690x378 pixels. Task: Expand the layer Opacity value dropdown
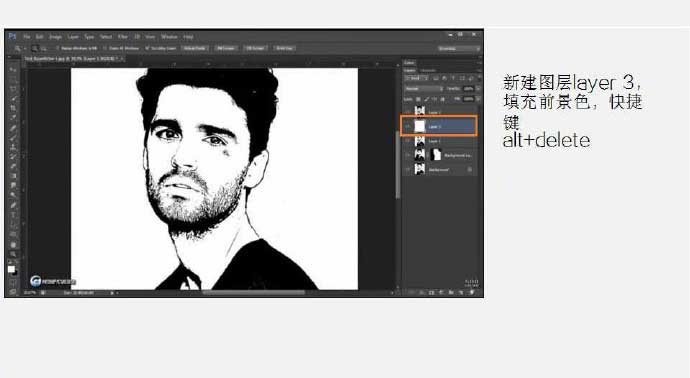pyautogui.click(x=478, y=89)
